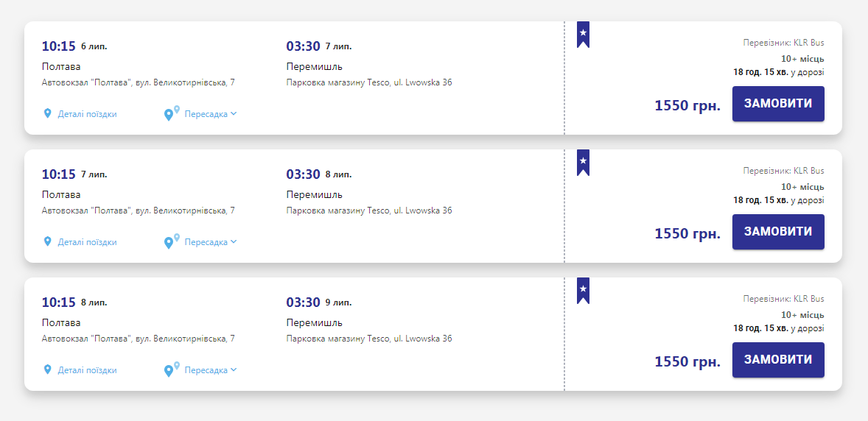The image size is (868, 421).
Task: Click transfer pins icon on 8 лип. trip
Action: click(171, 369)
